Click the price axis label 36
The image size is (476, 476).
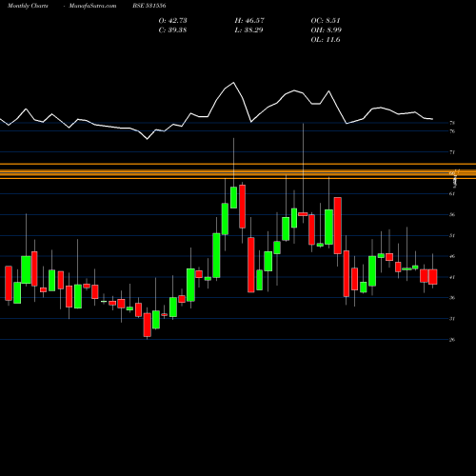(452, 298)
